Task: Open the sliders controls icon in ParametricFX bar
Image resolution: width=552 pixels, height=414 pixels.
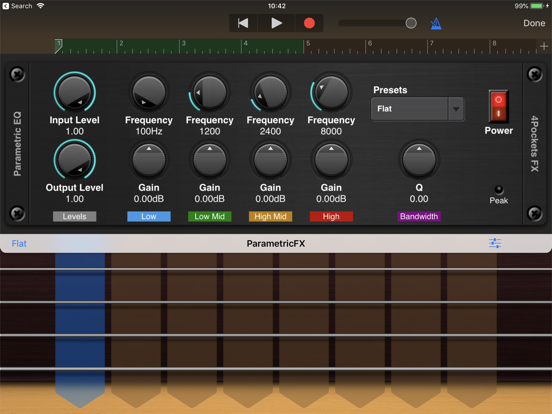Action: [495, 243]
